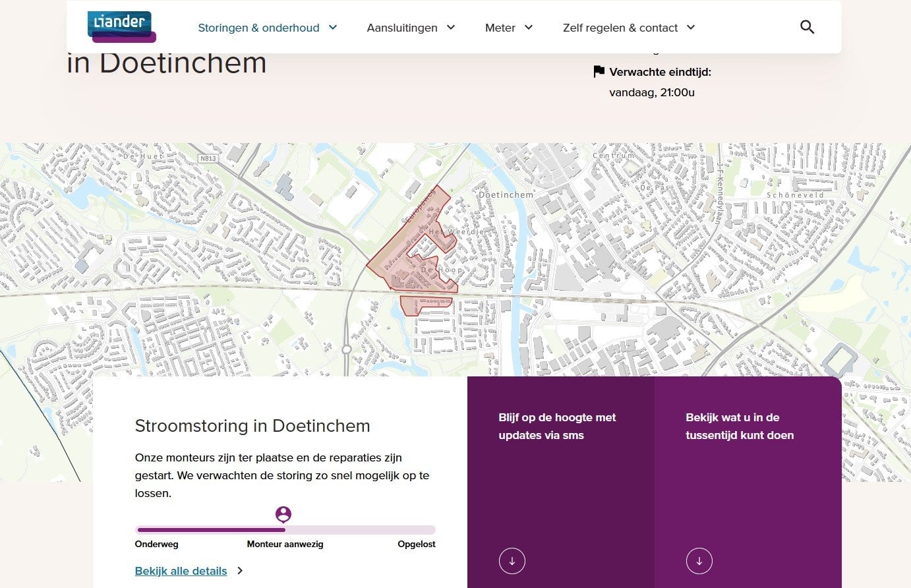The image size is (911, 588).
Task: Click the down-arrow circle under tussentijd tips
Action: (x=699, y=561)
